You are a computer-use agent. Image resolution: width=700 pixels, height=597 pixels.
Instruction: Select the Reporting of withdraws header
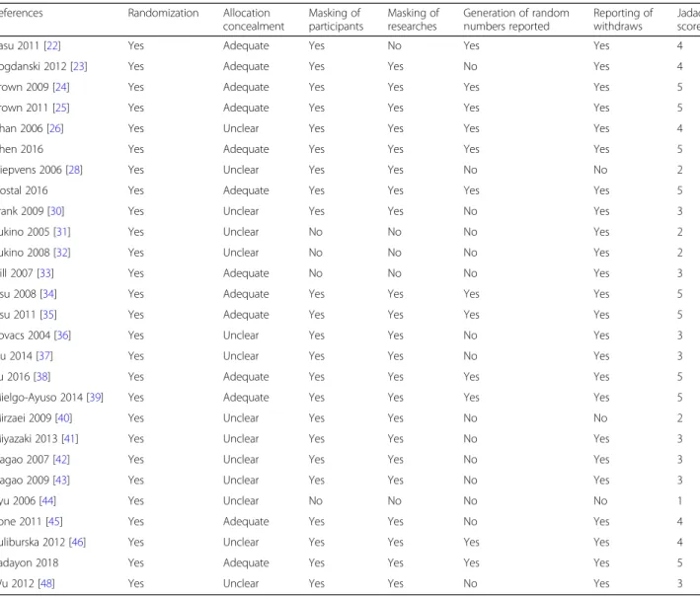pyautogui.click(x=623, y=20)
